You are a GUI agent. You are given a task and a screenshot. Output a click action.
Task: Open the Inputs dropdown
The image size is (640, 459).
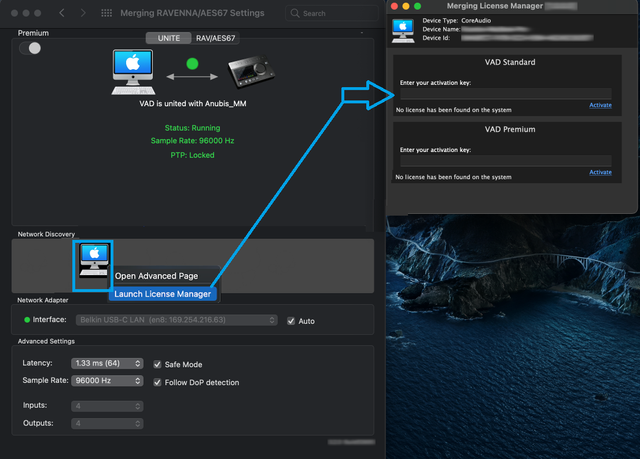[x=107, y=406]
